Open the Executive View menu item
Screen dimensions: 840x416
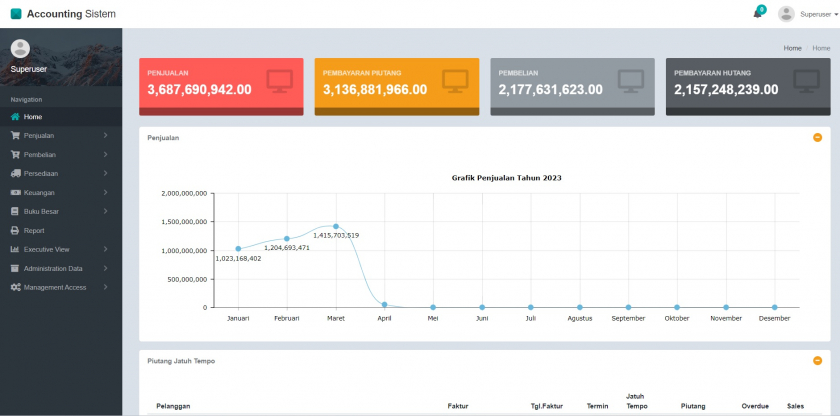click(x=46, y=250)
